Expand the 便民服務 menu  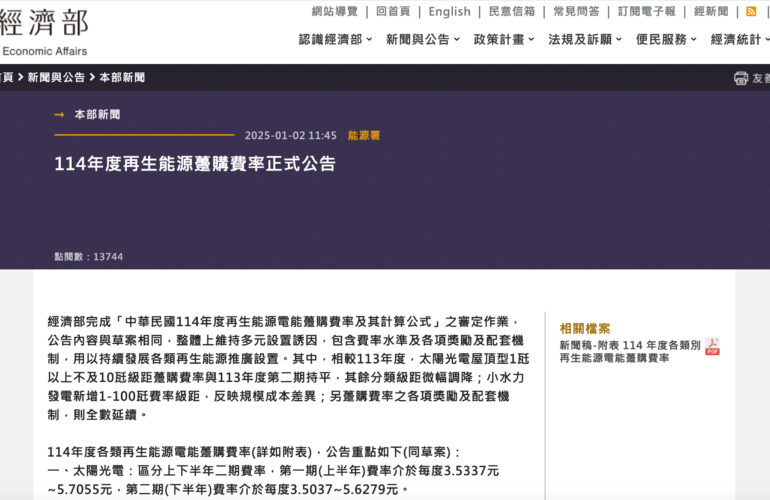click(x=666, y=39)
